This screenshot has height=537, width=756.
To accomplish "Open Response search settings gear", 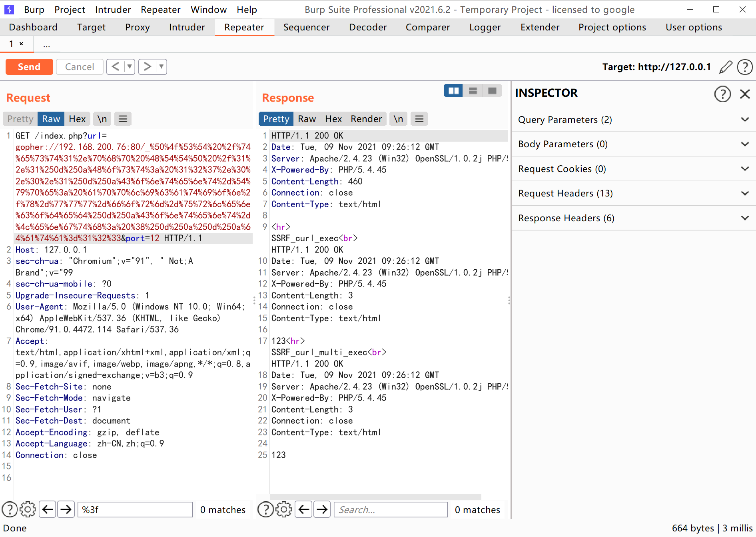I will 283,509.
